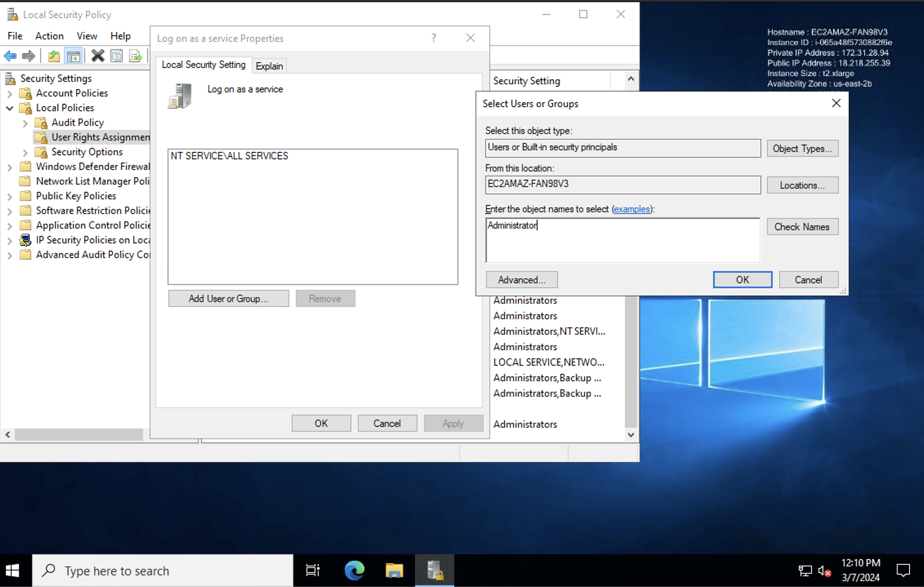Expand the Audit Policy node arrow
924x587 pixels.
click(25, 123)
